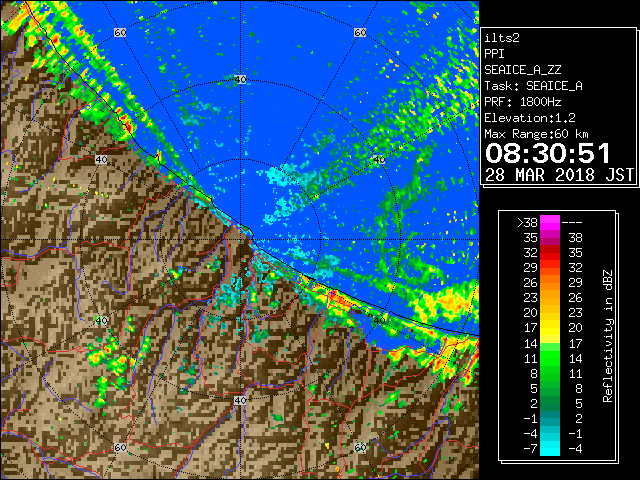Select the 'Task: SEAICE_A' line
Screen dimensions: 640x480
[x=533, y=86]
